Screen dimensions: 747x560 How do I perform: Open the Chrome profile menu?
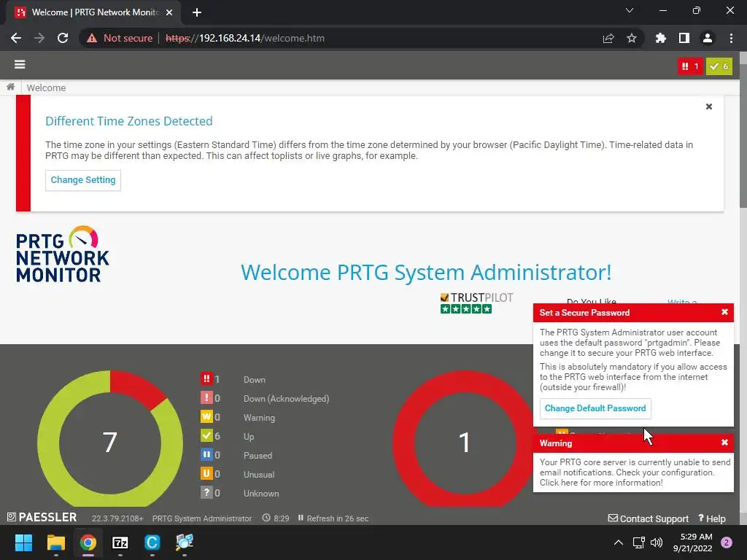(708, 38)
